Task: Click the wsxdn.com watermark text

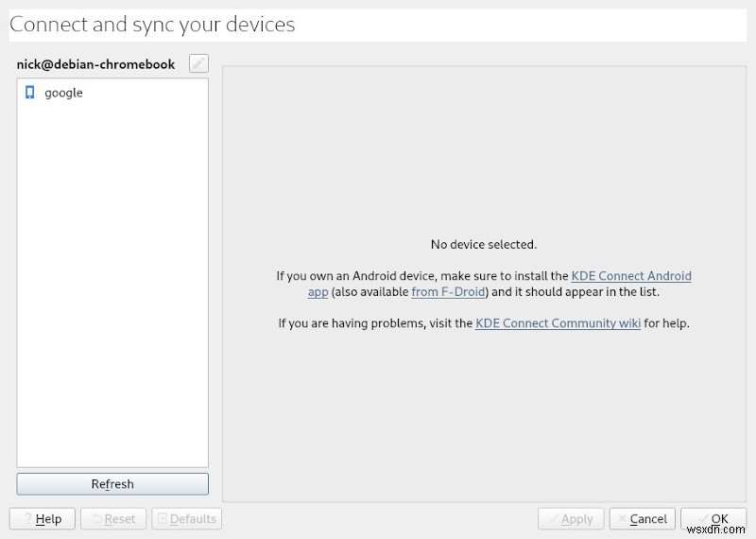Action: pyautogui.click(x=715, y=530)
